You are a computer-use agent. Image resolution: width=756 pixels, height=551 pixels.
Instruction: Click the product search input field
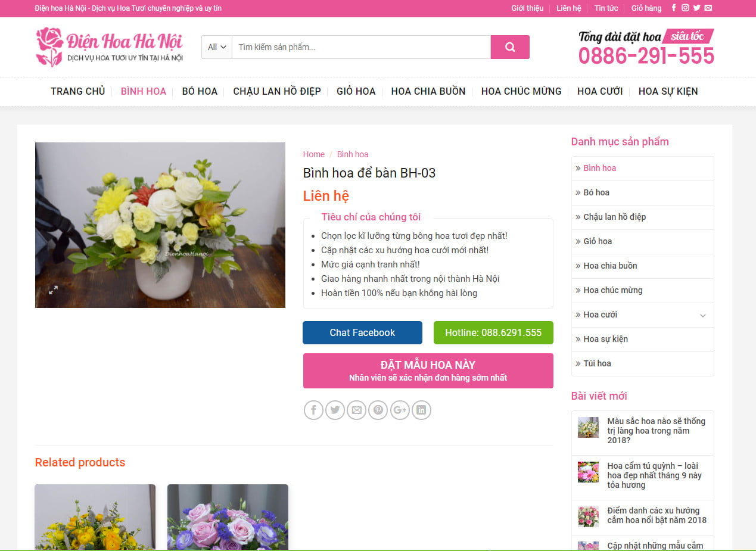point(361,47)
